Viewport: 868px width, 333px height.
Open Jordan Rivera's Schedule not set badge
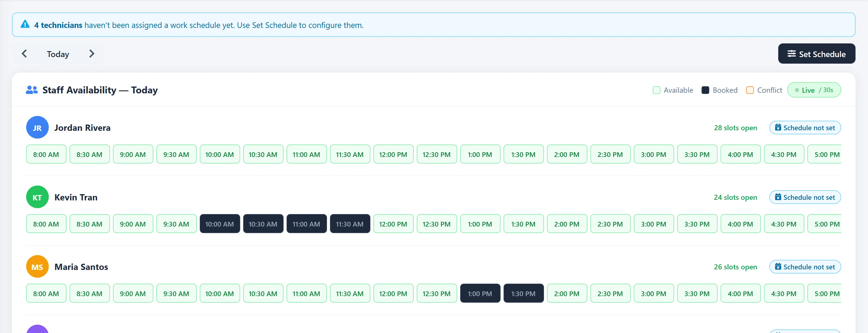(805, 128)
